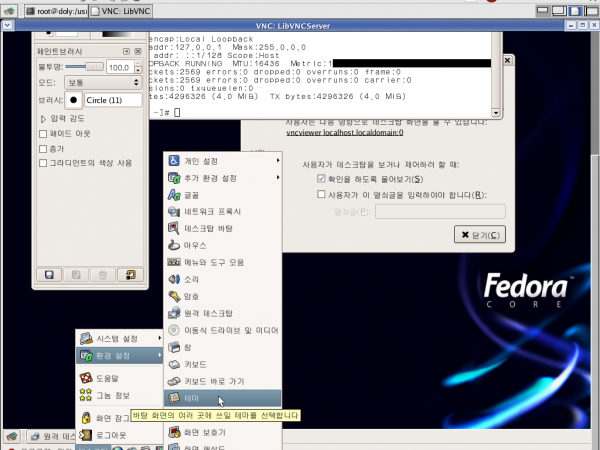
Task: Open the 소리 sound icon
Action: click(x=174, y=279)
